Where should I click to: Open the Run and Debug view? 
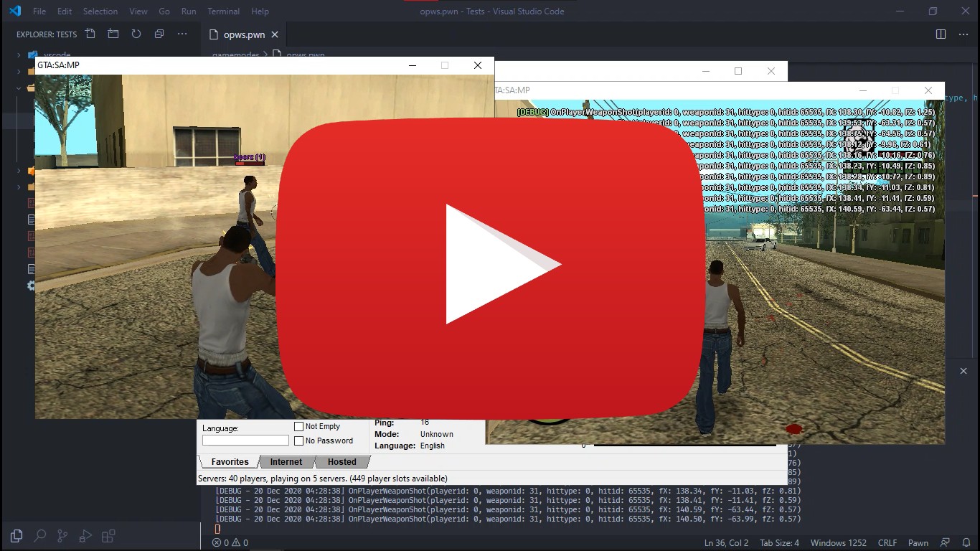point(85,535)
